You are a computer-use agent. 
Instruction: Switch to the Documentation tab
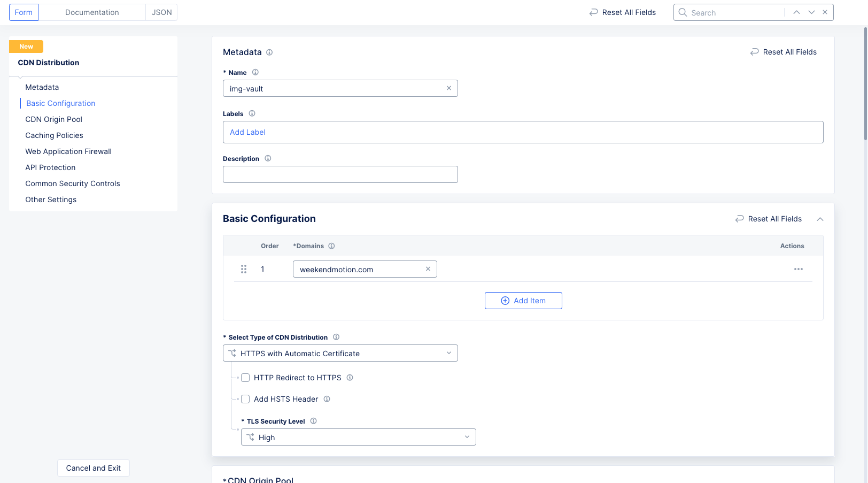[x=92, y=12]
